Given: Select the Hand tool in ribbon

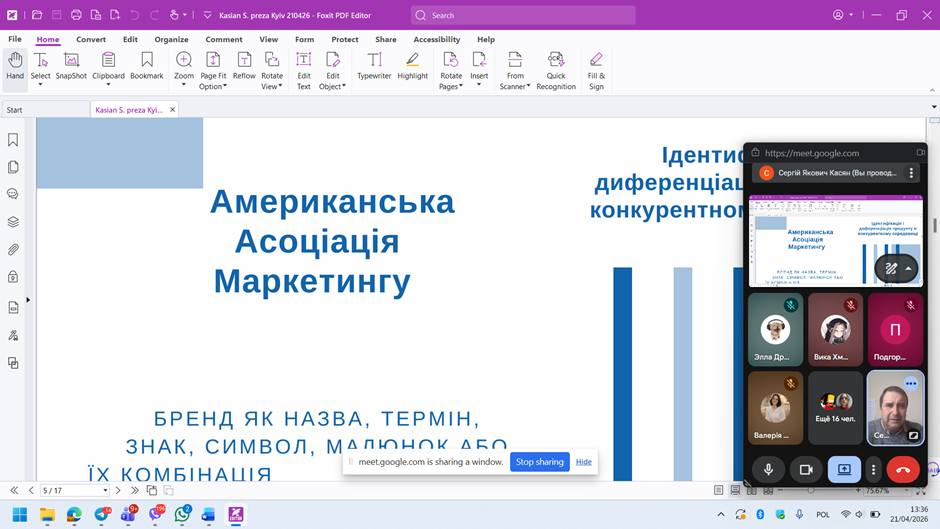Looking at the screenshot, I should coord(15,66).
